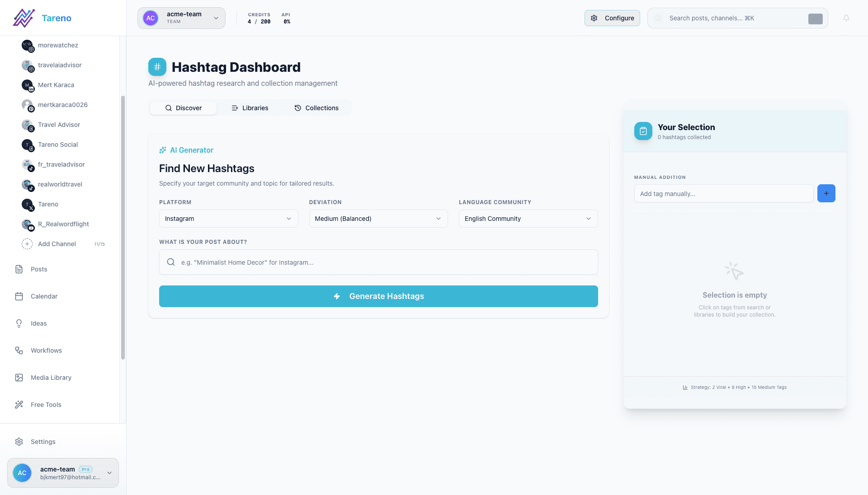The image size is (868, 495).
Task: Expand the acme-team switcher at top
Action: (181, 18)
